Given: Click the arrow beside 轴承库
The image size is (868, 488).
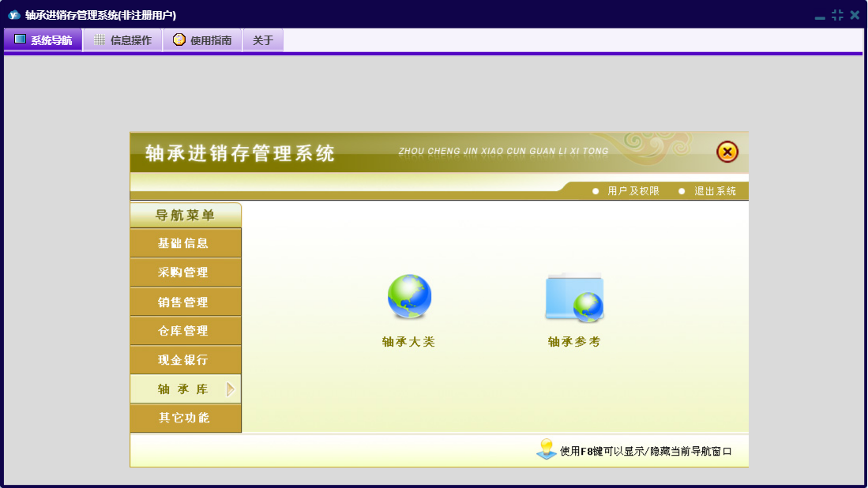Looking at the screenshot, I should (x=231, y=389).
